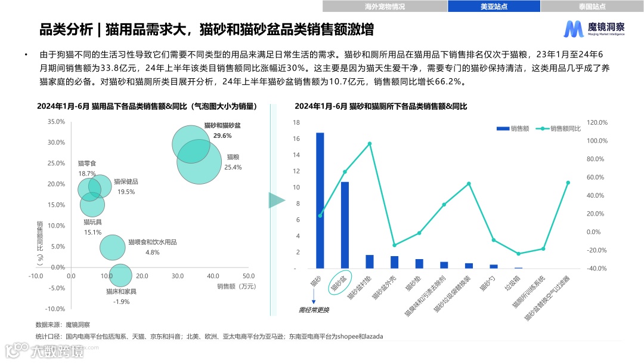
Task: Click the 需经常更换 annotation text
Action: (x=314, y=310)
